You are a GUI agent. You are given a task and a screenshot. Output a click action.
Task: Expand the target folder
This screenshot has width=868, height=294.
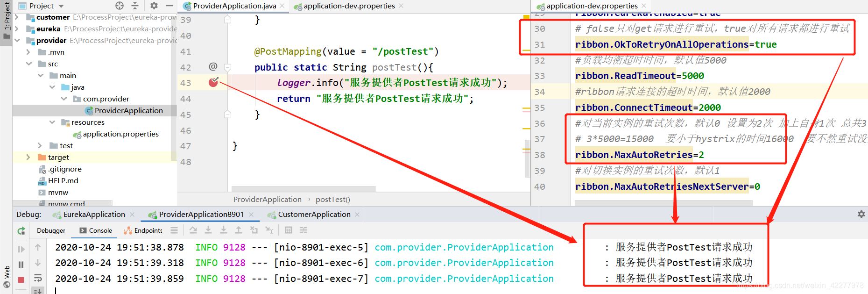pyautogui.click(x=28, y=158)
